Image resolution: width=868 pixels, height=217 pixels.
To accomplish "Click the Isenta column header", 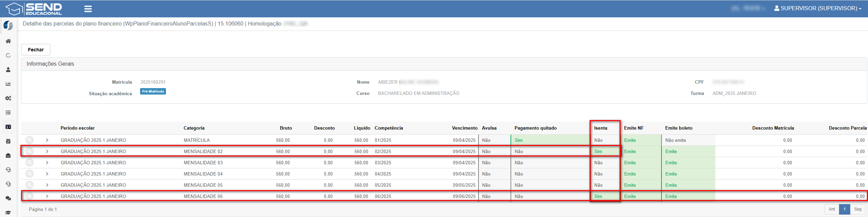I will click(601, 128).
